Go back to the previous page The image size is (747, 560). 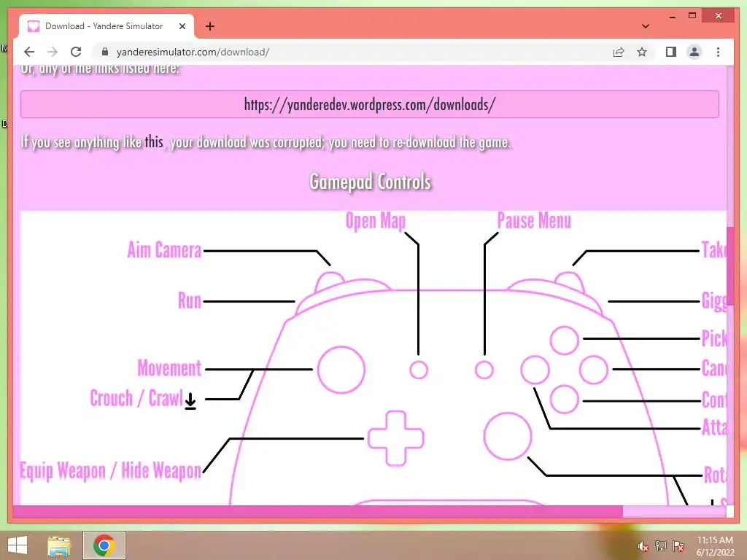pos(29,52)
